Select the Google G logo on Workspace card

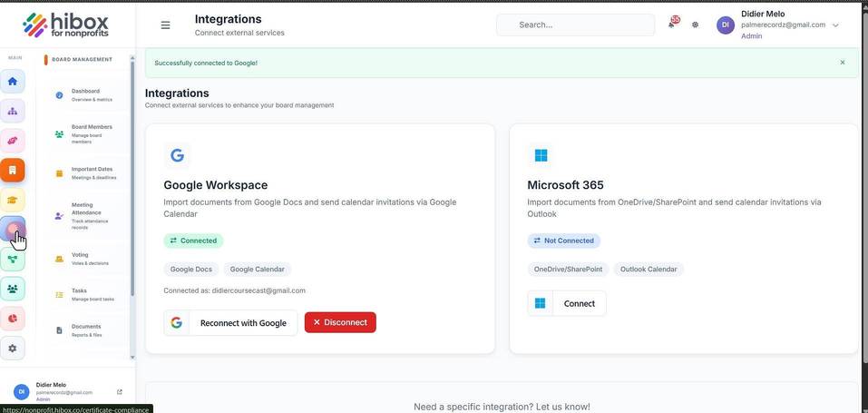coord(177,155)
